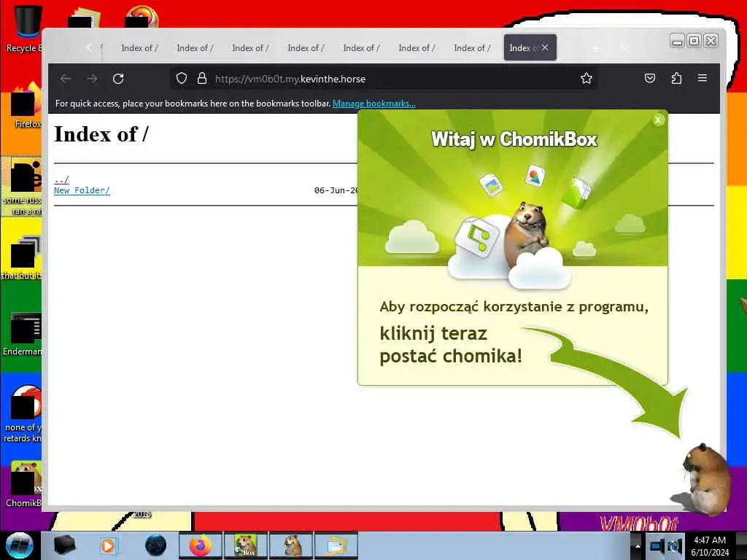Open the Manage bookmarks link
This screenshot has width=747, height=560.
[x=374, y=104]
